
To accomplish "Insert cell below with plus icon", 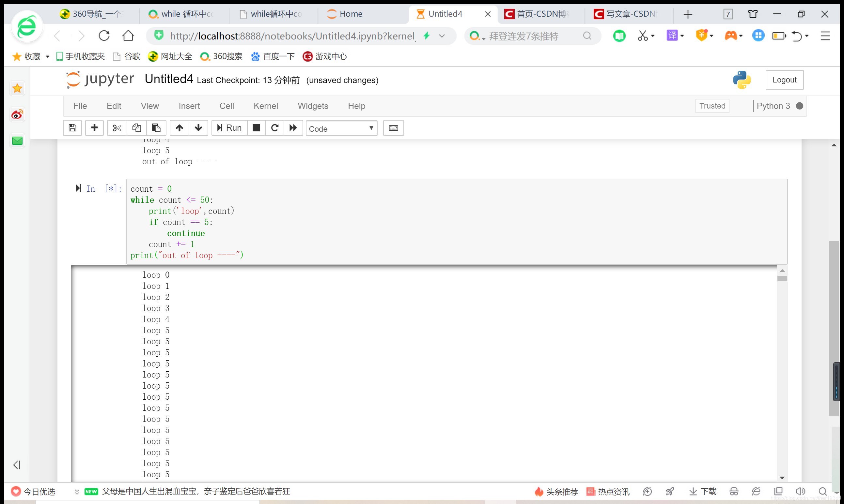I will click(x=94, y=128).
